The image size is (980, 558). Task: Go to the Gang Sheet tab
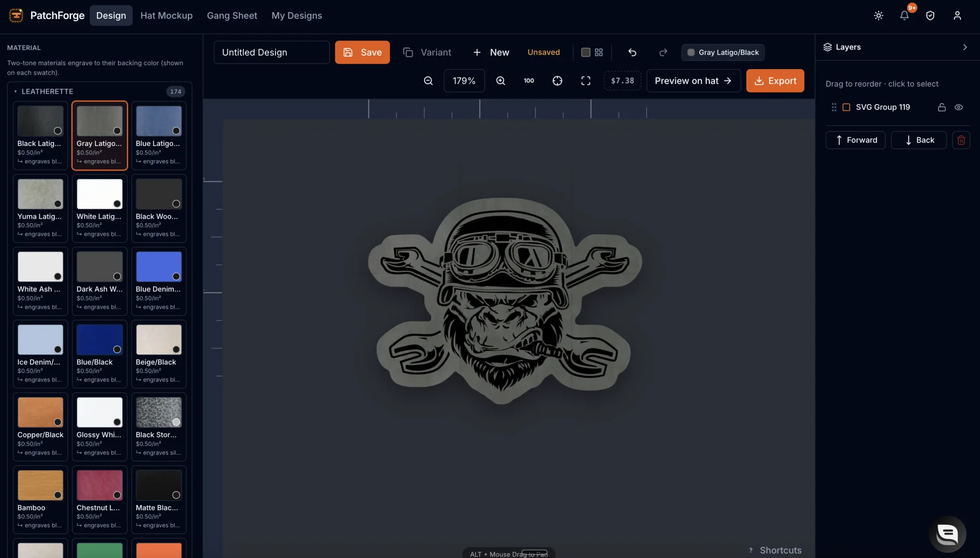click(232, 16)
